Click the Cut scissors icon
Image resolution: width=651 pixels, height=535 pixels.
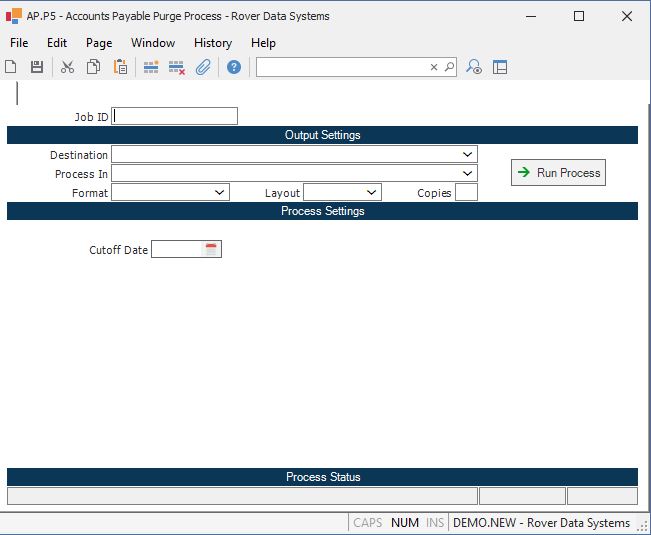click(67, 67)
